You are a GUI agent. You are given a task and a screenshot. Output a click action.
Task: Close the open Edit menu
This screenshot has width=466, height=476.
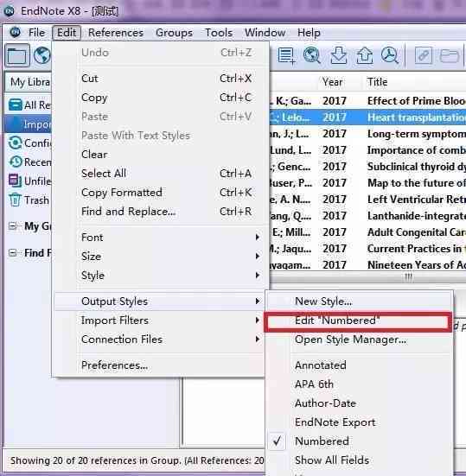[x=67, y=33]
